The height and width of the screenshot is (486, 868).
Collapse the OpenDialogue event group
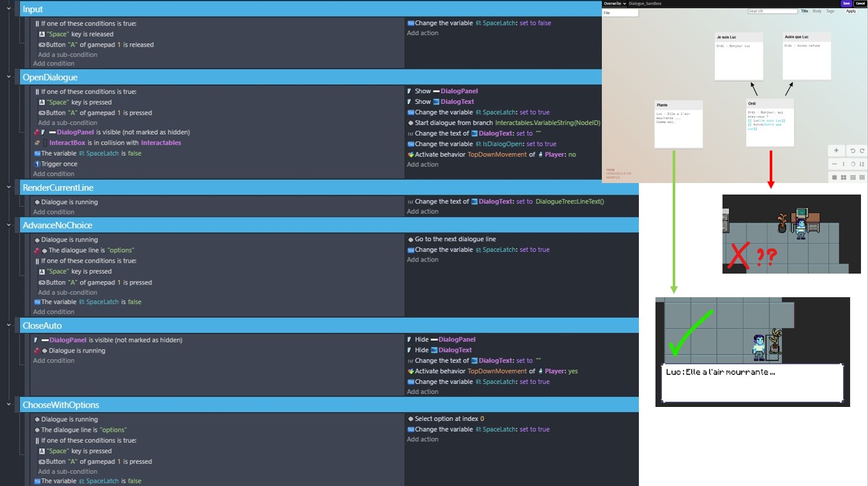9,77
